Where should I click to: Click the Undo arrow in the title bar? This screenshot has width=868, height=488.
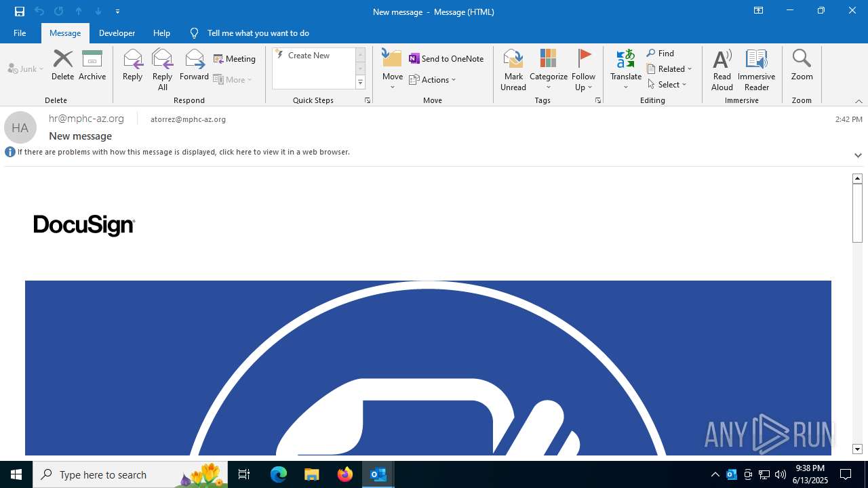pyautogui.click(x=39, y=11)
